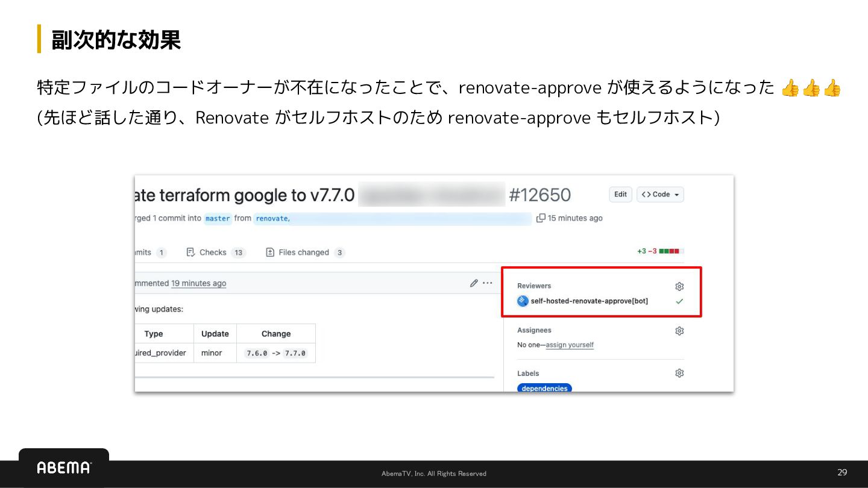Open the comment three-dot options menu
Screen dimensions: 868x488
click(488, 283)
